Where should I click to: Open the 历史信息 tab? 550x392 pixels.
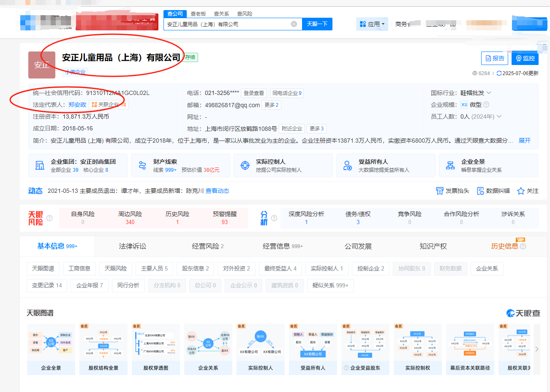pyautogui.click(x=504, y=246)
